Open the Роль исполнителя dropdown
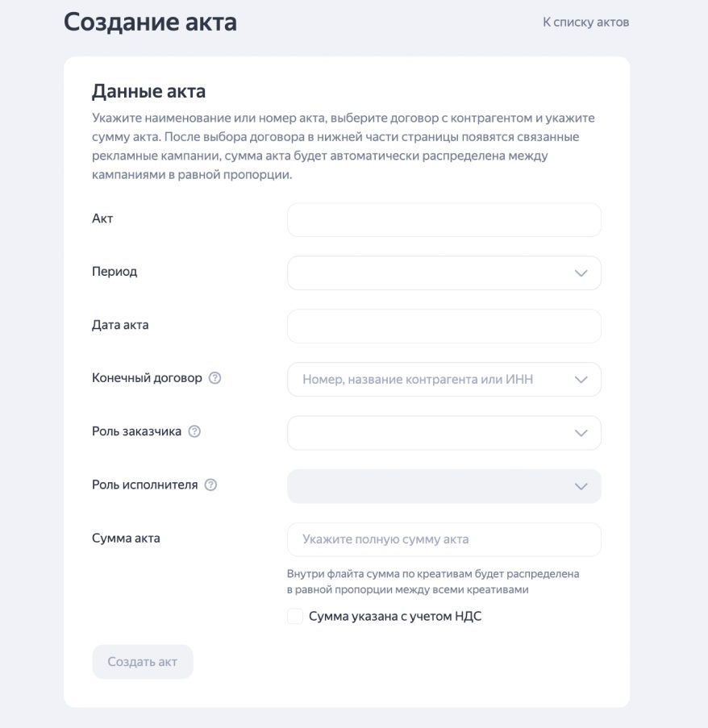708x728 pixels. coord(427,486)
